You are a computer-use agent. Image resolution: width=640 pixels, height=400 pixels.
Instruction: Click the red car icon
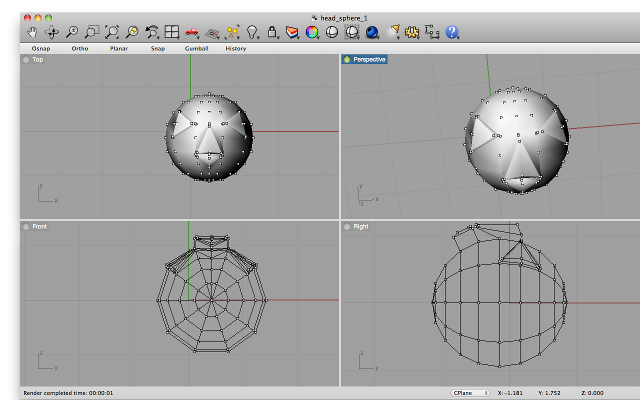(191, 32)
